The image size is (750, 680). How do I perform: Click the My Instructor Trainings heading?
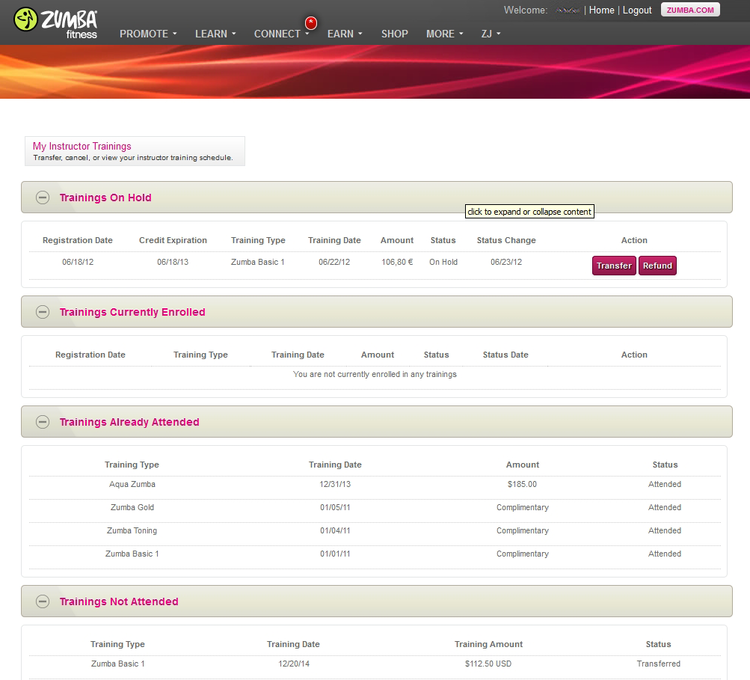click(x=82, y=146)
